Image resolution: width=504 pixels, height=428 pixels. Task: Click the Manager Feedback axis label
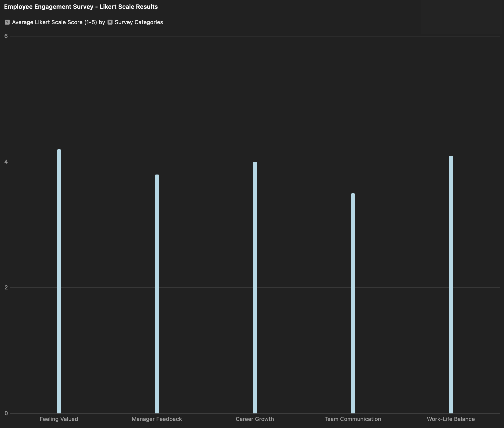[x=157, y=419]
